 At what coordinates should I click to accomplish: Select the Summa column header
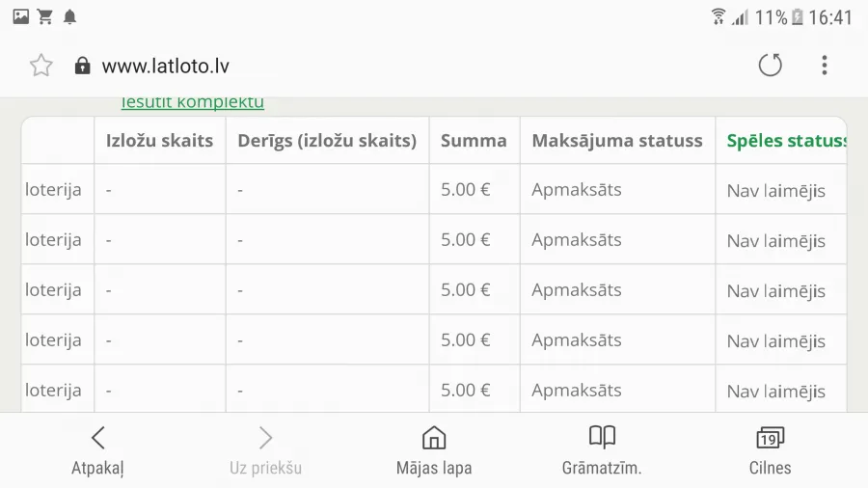474,141
